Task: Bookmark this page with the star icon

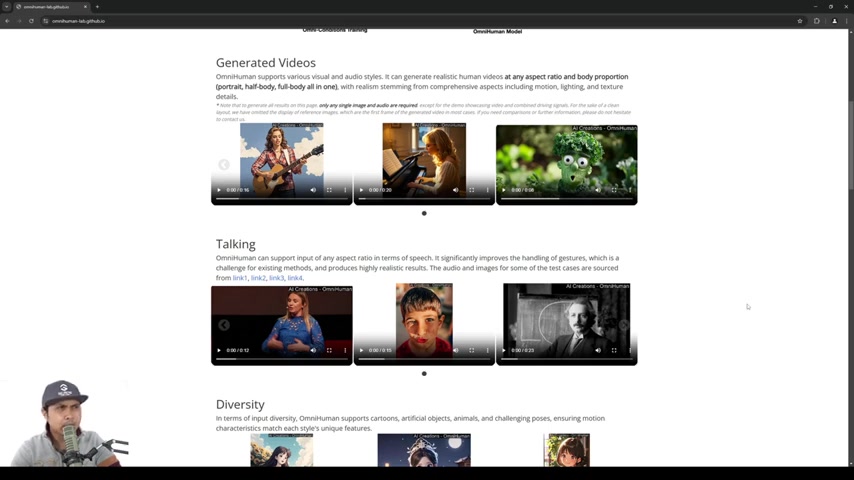Action: pyautogui.click(x=800, y=21)
